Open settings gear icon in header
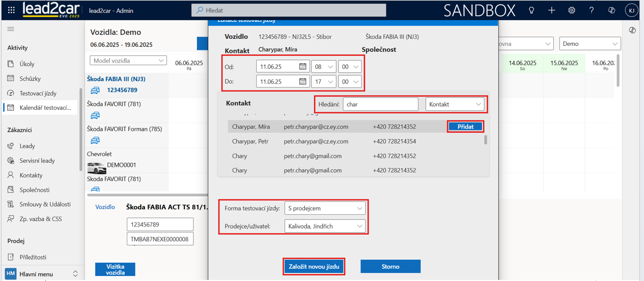 click(x=572, y=10)
